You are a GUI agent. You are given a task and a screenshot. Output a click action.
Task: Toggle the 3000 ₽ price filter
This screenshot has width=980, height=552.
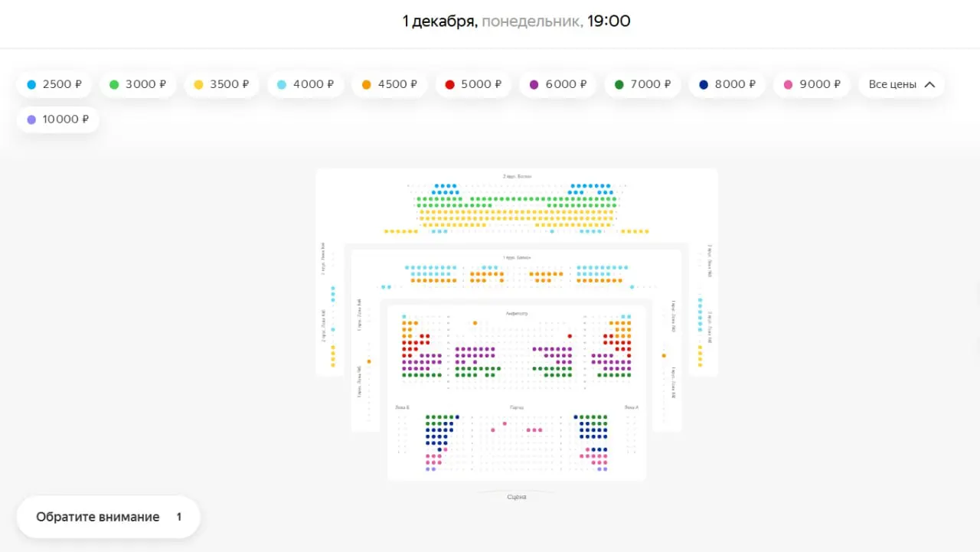coord(137,84)
